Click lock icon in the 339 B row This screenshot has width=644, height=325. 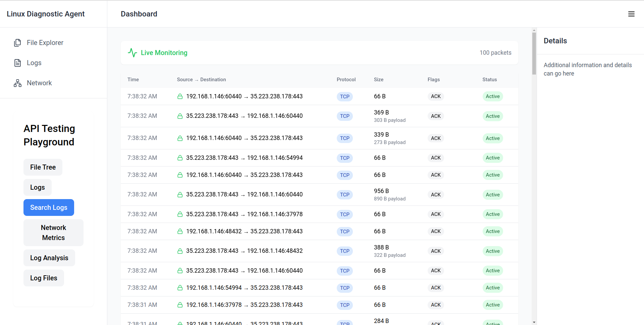pos(180,138)
